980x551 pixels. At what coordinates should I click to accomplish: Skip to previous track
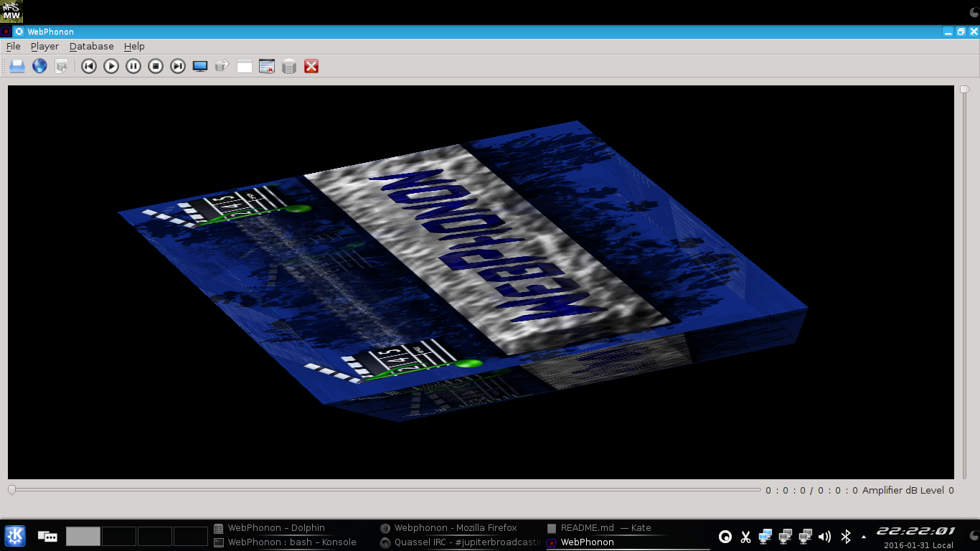click(x=89, y=66)
